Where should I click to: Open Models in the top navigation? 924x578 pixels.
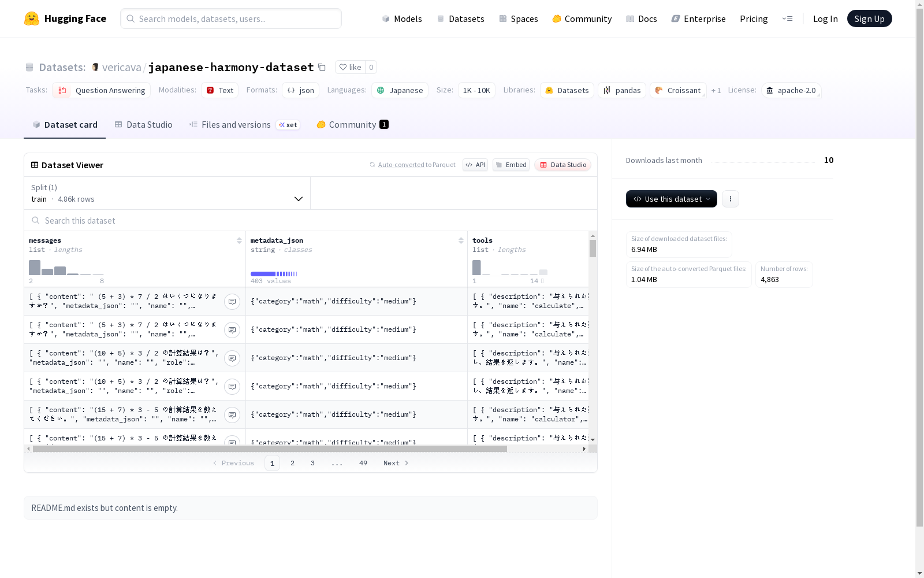click(x=402, y=18)
